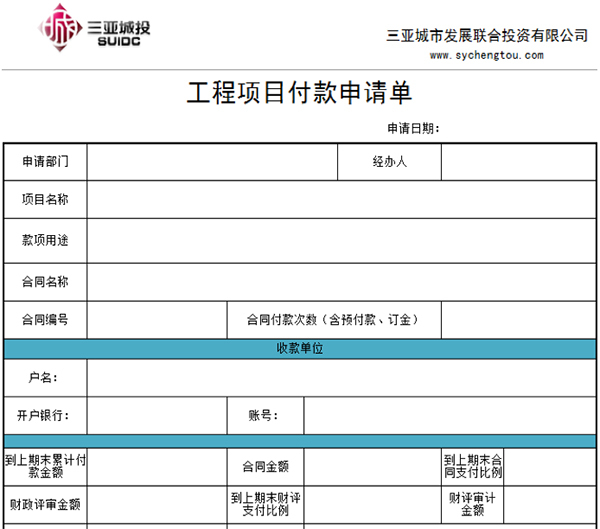Click the blank 财评审计金额 value cell
The width and height of the screenshot is (600, 529).
pos(550,505)
